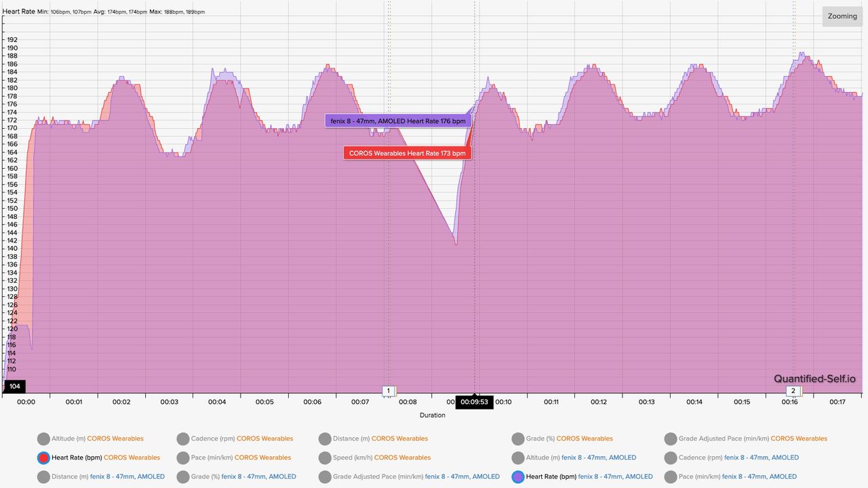Click the 00:04 time axis label
The height and width of the screenshot is (488, 868).
point(217,402)
